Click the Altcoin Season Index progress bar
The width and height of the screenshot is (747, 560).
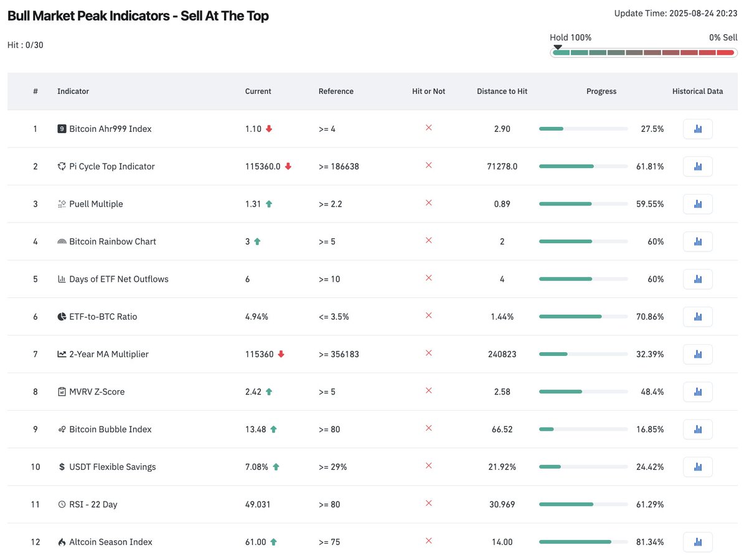[583, 542]
